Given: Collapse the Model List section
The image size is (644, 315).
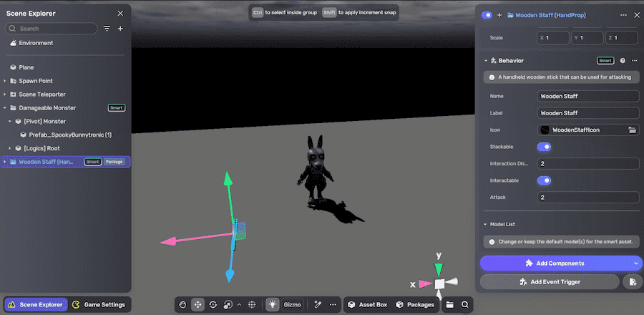Looking at the screenshot, I should pyautogui.click(x=485, y=224).
